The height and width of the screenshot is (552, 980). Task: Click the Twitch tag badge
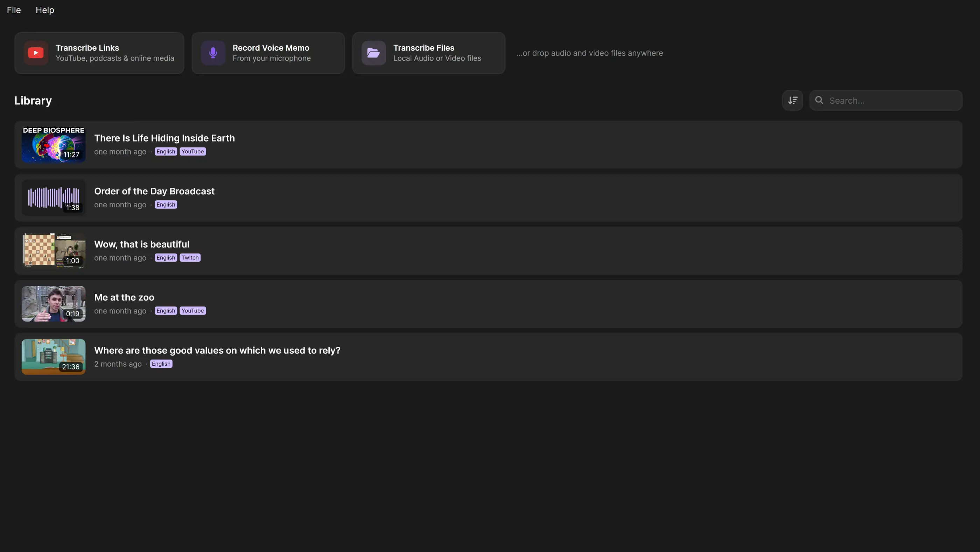coord(190,258)
